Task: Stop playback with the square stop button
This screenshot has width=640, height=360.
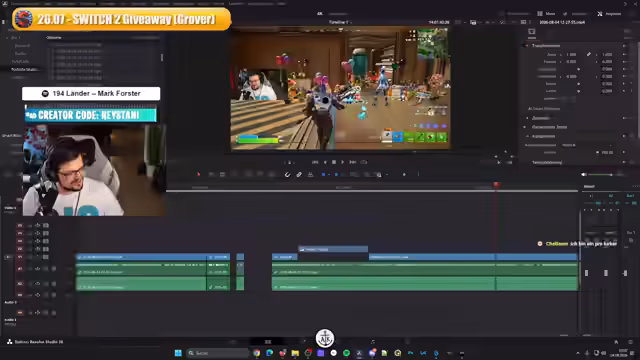Action: click(334, 162)
